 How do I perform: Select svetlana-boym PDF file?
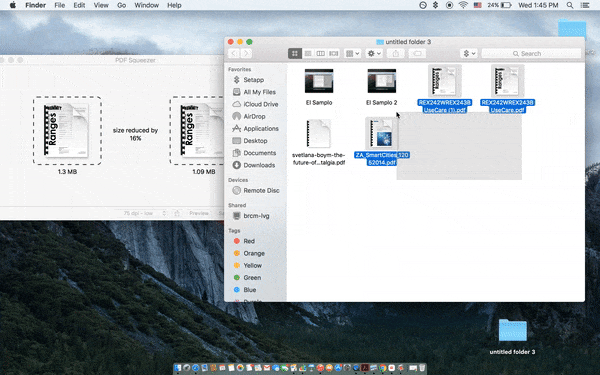[319, 134]
